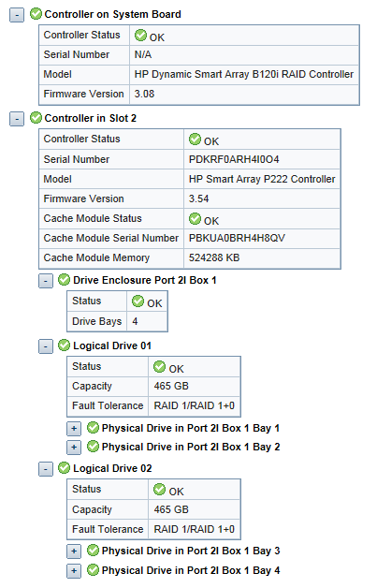Click green check icon beside Logical Drive 01

click(64, 345)
